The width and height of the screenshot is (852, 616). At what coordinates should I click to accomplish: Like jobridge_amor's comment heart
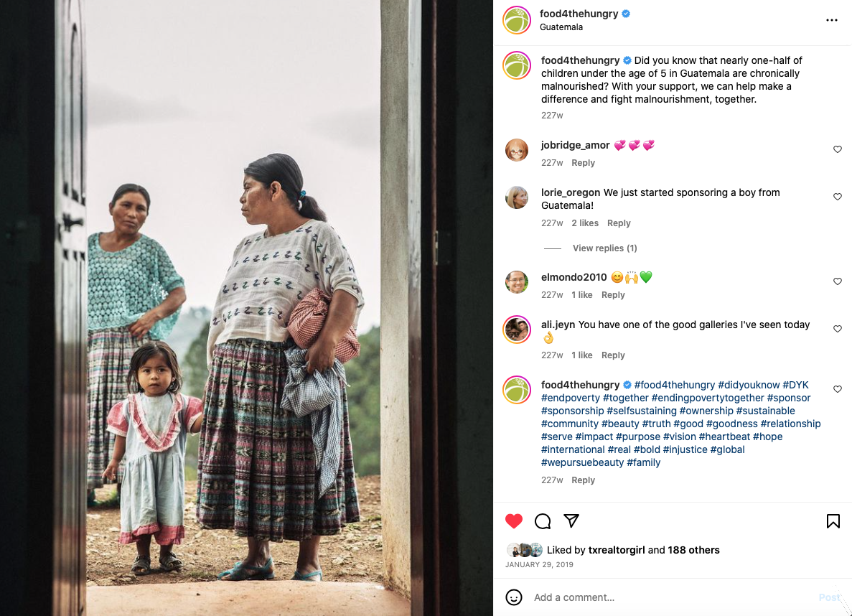pyautogui.click(x=838, y=149)
